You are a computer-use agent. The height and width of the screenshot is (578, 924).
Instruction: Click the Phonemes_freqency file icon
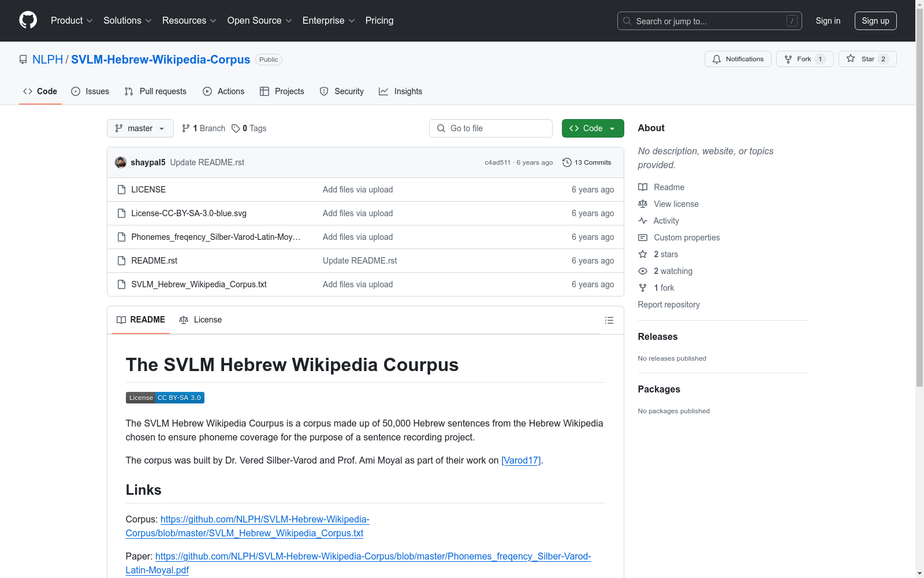click(121, 237)
